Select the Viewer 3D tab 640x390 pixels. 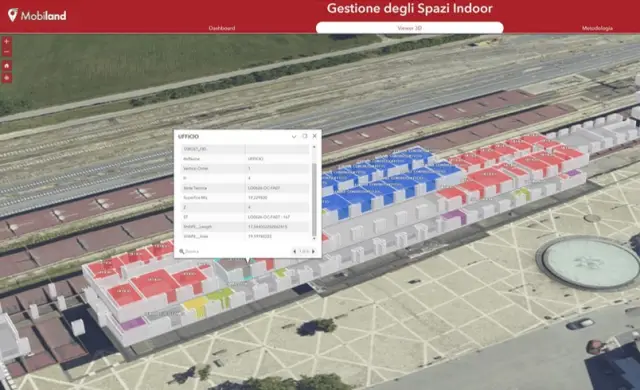[409, 28]
